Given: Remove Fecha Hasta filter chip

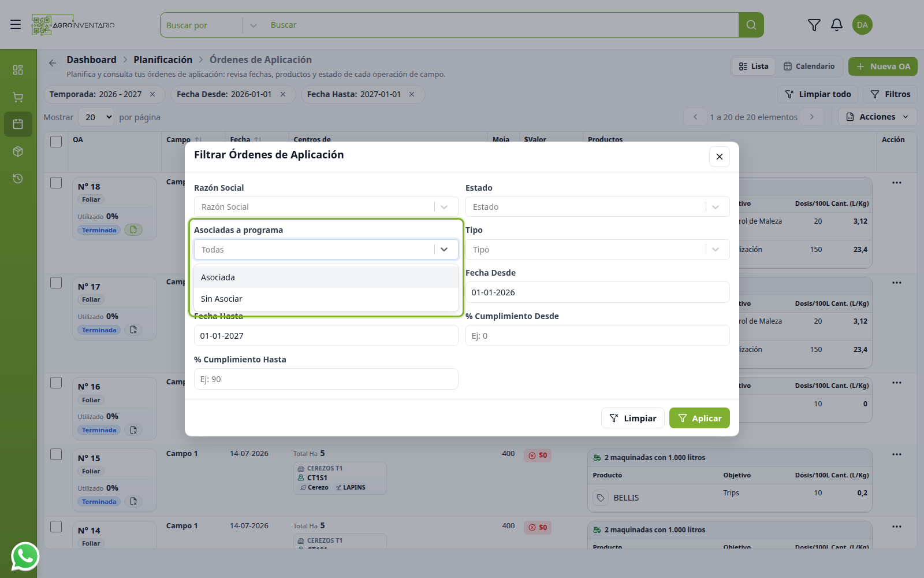Looking at the screenshot, I should coord(412,94).
